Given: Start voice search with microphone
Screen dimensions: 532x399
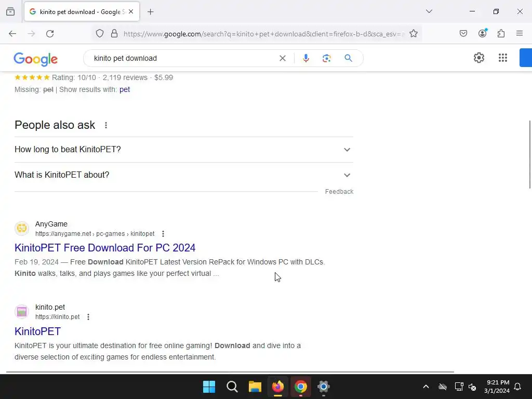Looking at the screenshot, I should (306, 58).
